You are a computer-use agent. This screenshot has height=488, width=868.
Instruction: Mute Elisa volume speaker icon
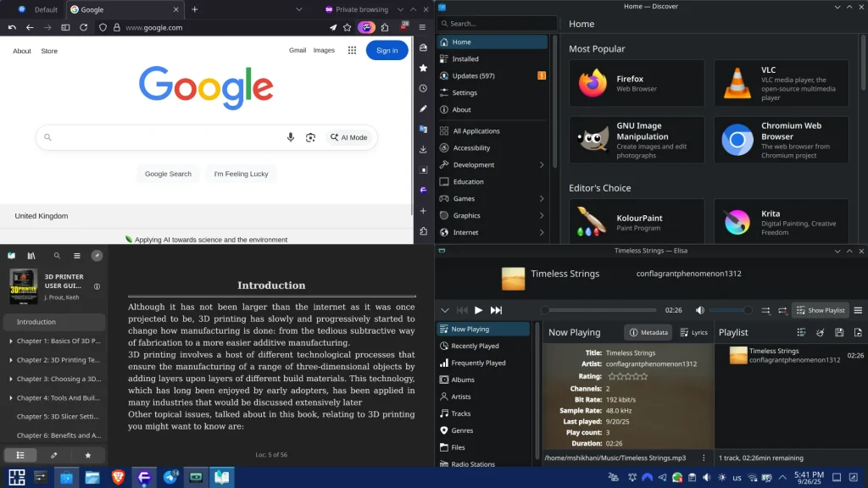pyautogui.click(x=699, y=310)
